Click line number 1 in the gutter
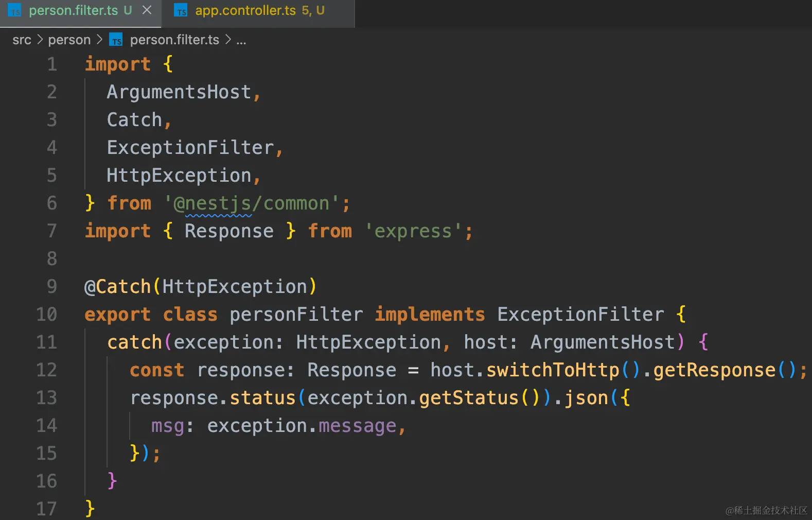Image resolution: width=812 pixels, height=520 pixels. tap(52, 64)
